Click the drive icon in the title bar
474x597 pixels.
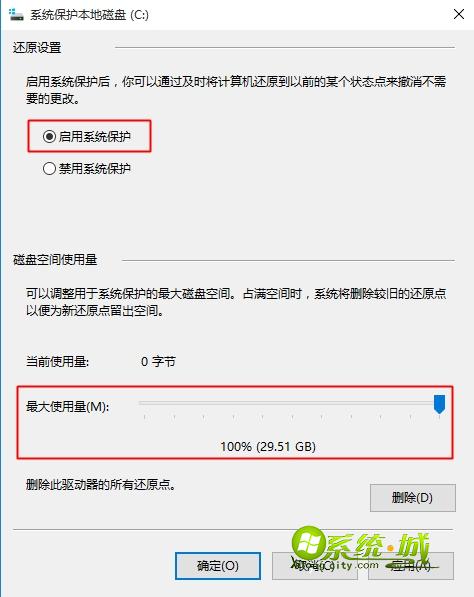pyautogui.click(x=16, y=15)
